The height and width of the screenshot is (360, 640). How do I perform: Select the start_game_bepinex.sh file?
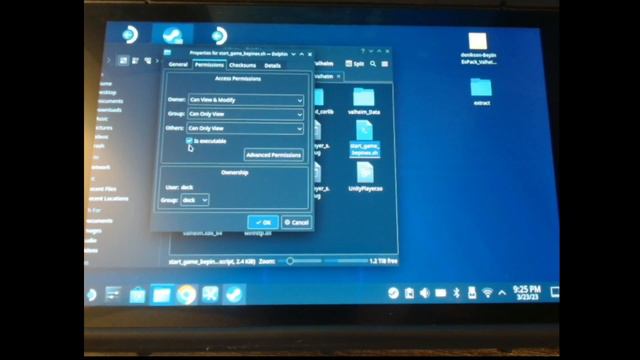[364, 138]
